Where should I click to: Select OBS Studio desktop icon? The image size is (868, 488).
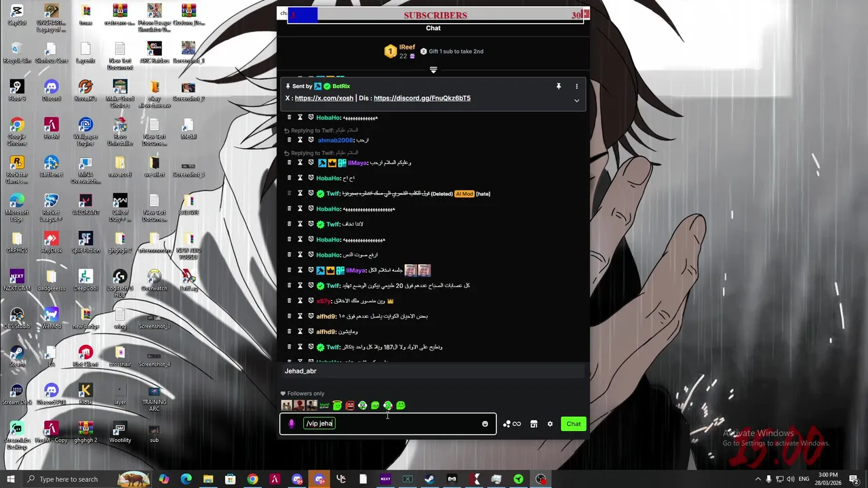click(x=17, y=319)
